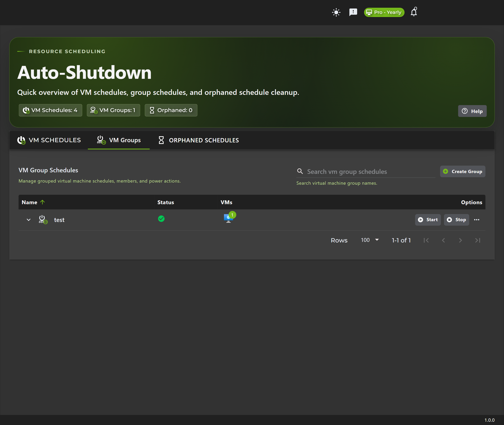Click green status checkmark for test
The height and width of the screenshot is (425, 504).
point(161,218)
